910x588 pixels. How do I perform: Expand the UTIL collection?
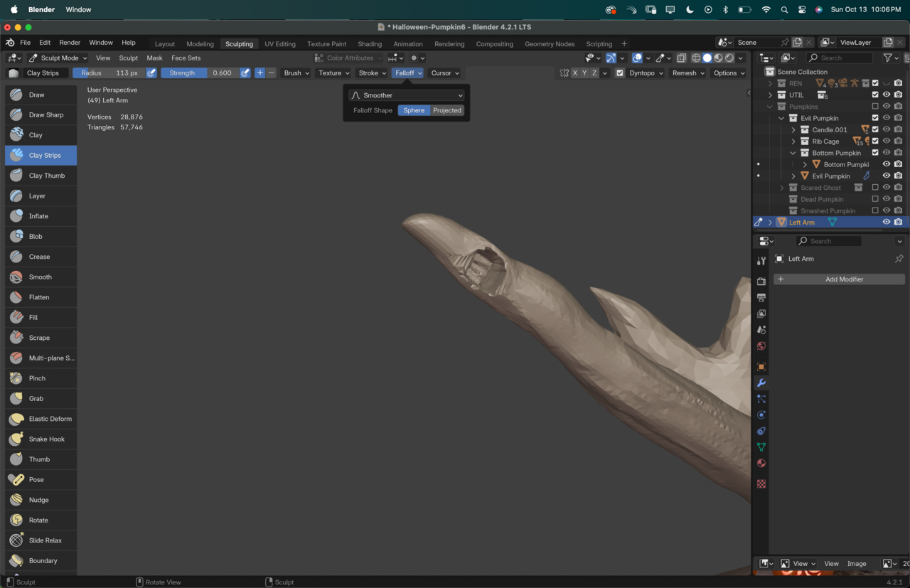pyautogui.click(x=770, y=95)
